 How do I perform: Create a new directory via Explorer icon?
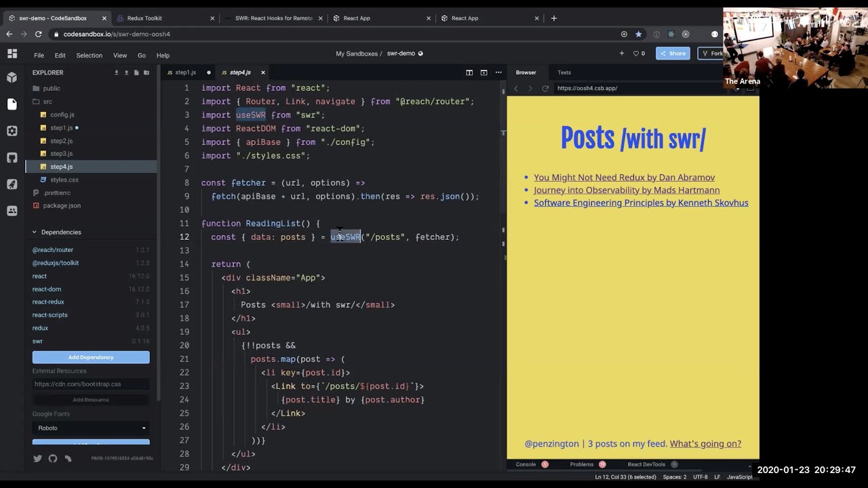146,73
